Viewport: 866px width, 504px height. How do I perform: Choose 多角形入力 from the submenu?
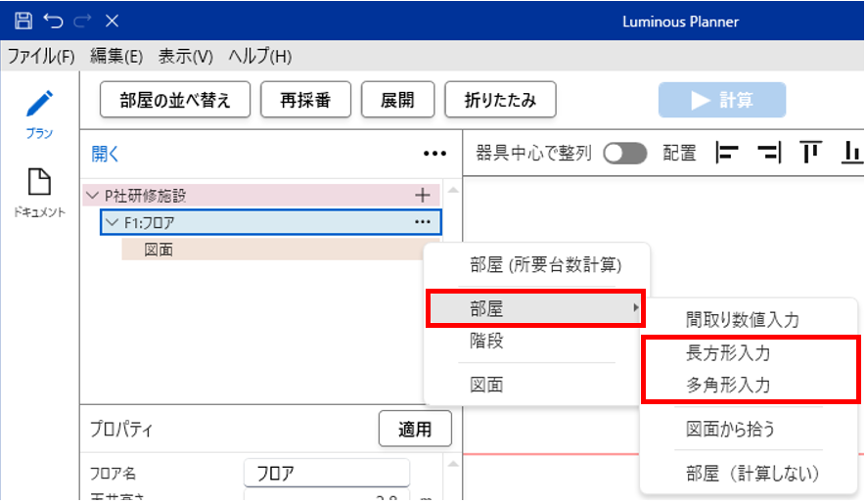coord(728,386)
